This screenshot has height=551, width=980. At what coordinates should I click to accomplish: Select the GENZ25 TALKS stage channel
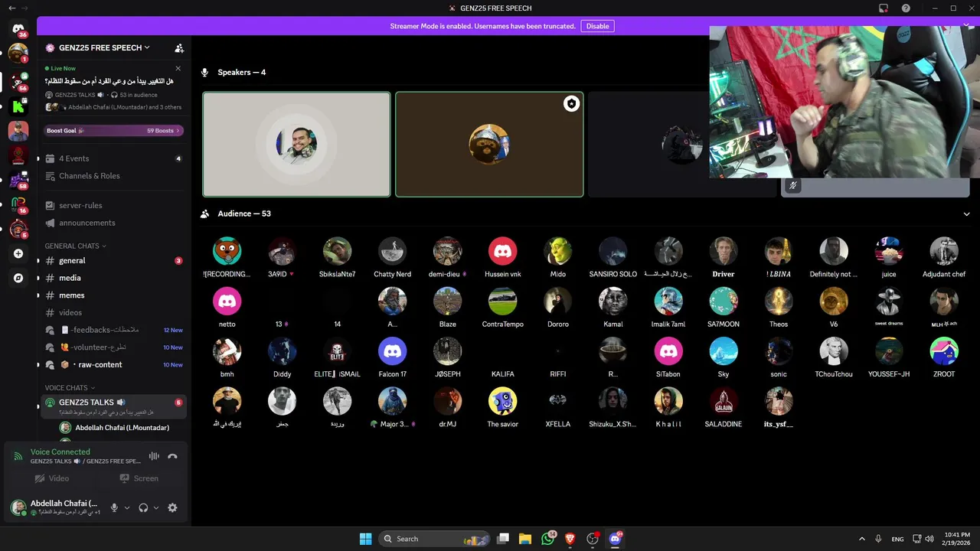[x=113, y=406]
